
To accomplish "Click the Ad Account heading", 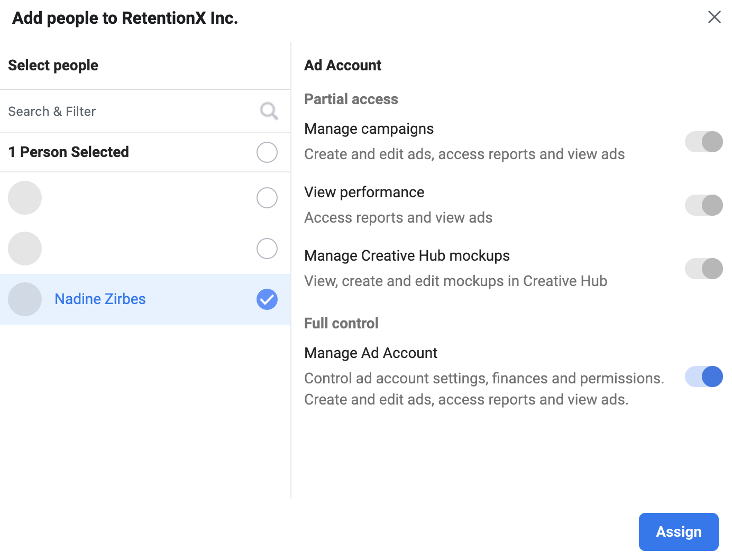I will [343, 66].
